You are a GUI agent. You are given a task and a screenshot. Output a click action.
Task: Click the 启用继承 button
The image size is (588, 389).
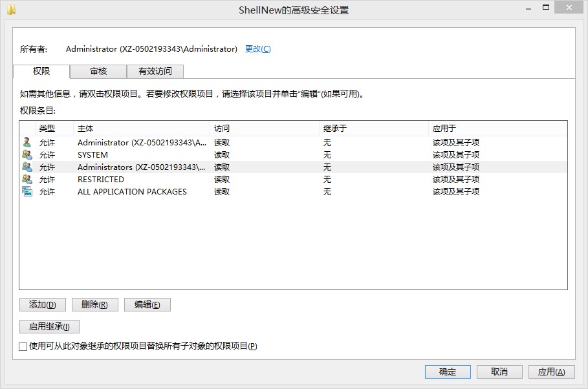pos(49,326)
